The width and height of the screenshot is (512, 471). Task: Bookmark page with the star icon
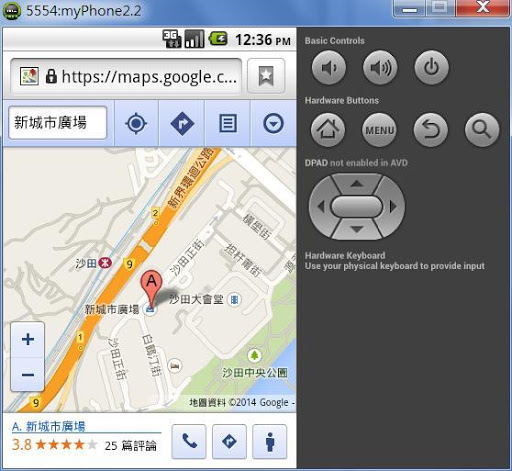point(266,76)
